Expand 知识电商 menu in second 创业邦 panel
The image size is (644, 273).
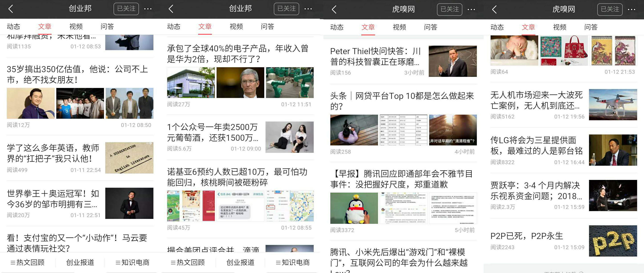(x=293, y=262)
